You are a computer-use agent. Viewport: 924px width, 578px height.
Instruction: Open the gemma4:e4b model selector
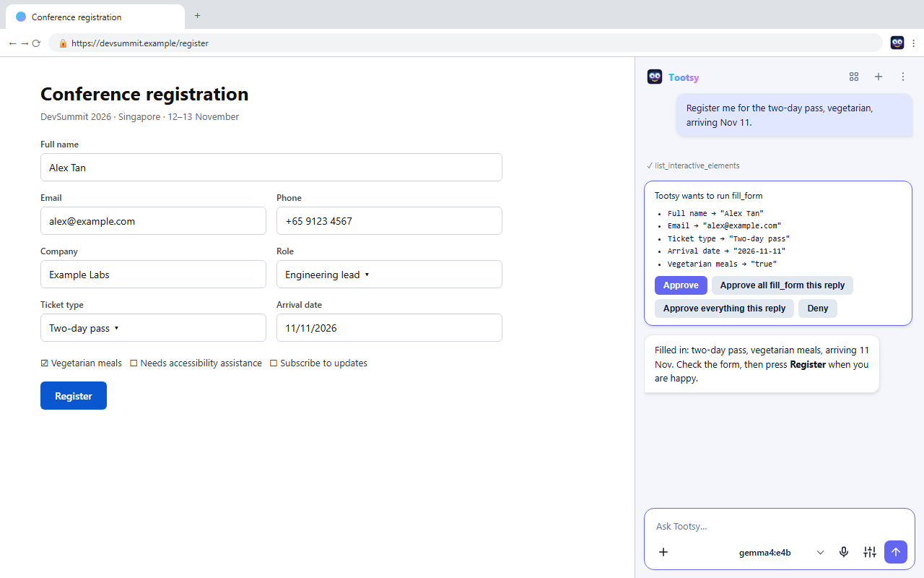[x=781, y=553]
